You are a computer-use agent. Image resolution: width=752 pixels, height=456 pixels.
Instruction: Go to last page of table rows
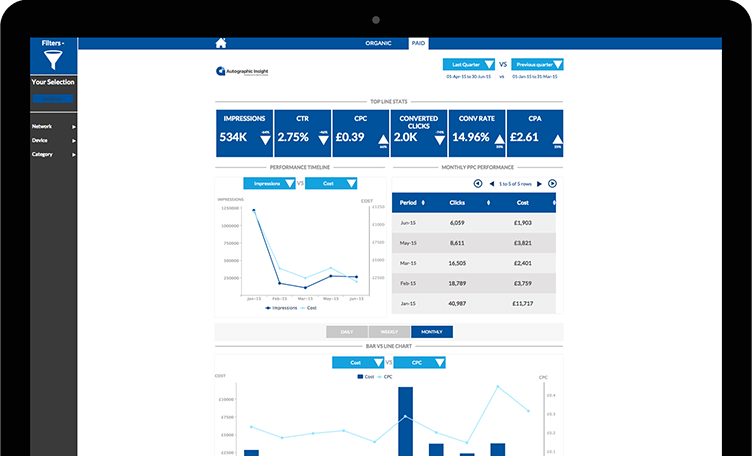[552, 184]
